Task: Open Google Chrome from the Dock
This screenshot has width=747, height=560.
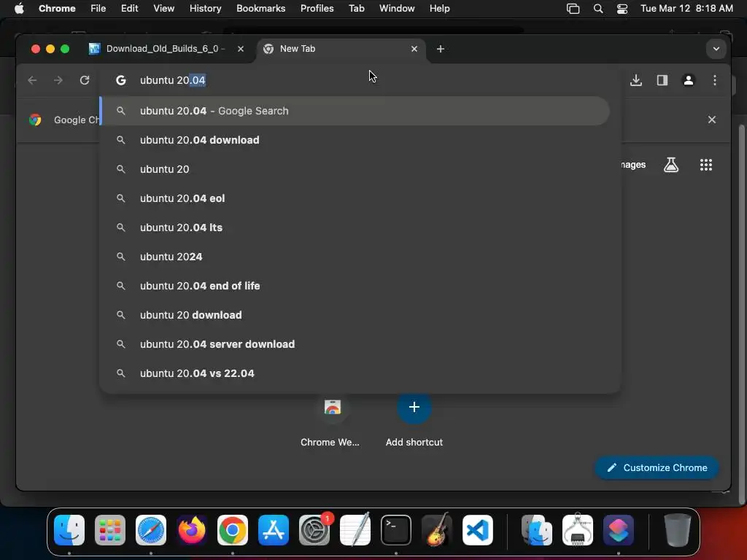Action: (x=233, y=530)
